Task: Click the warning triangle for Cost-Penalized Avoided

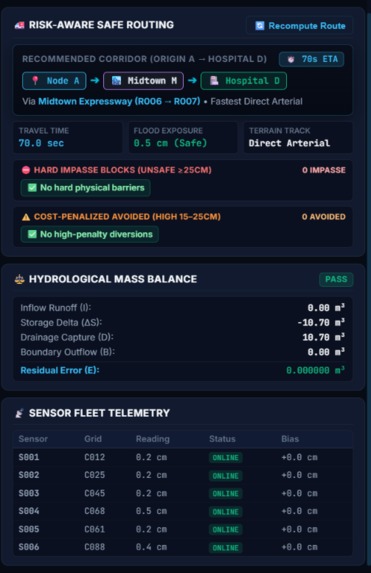Action: point(26,217)
